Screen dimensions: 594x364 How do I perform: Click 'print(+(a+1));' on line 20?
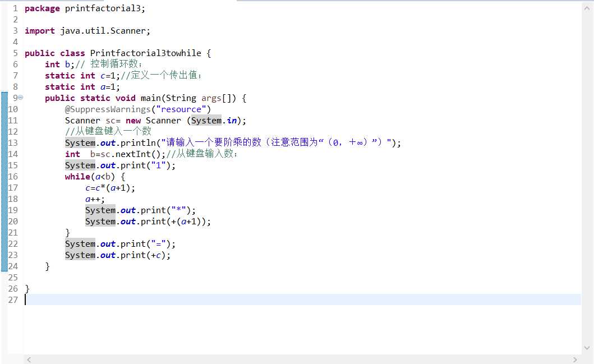176,221
